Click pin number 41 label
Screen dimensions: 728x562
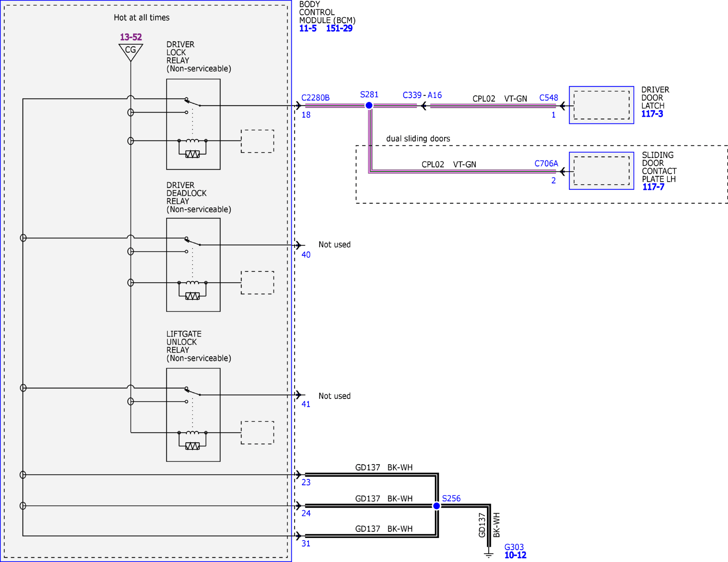pos(306,404)
